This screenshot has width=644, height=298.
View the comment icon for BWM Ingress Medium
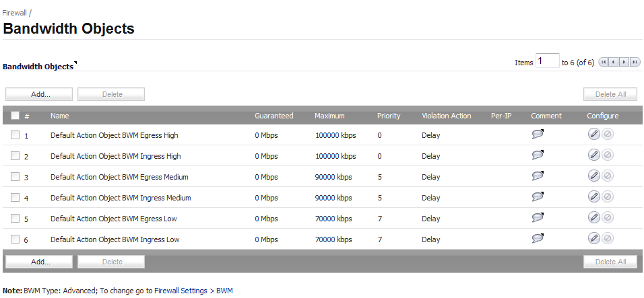click(x=538, y=196)
